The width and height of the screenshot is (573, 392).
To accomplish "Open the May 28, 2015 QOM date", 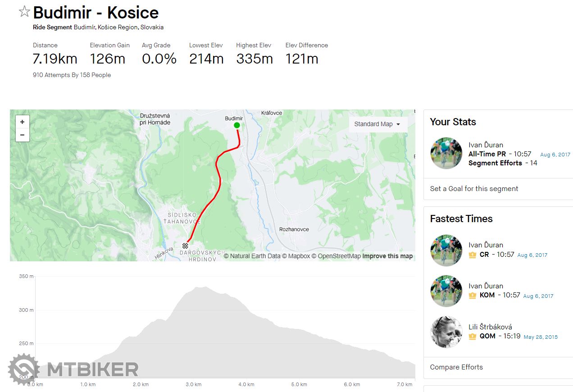I will coord(541,337).
